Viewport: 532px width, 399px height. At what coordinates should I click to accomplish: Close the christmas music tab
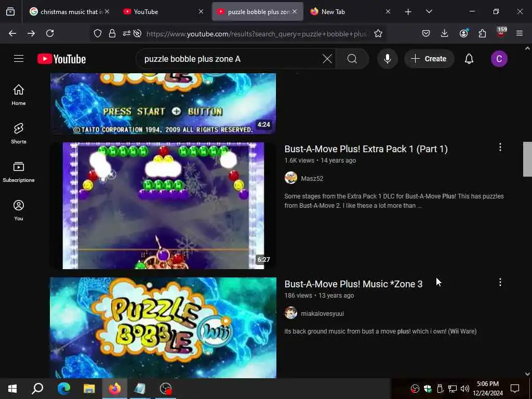click(x=107, y=11)
